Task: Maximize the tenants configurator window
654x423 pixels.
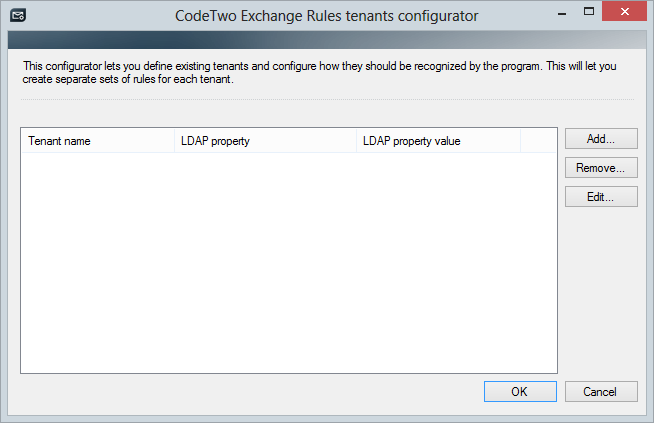Action: coord(589,12)
